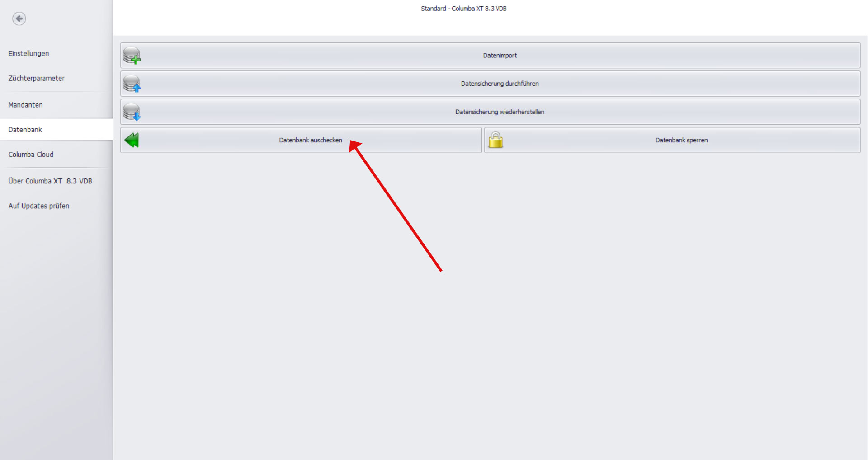Select Mandanten in the sidebar
This screenshot has height=460, width=868.
pos(25,105)
